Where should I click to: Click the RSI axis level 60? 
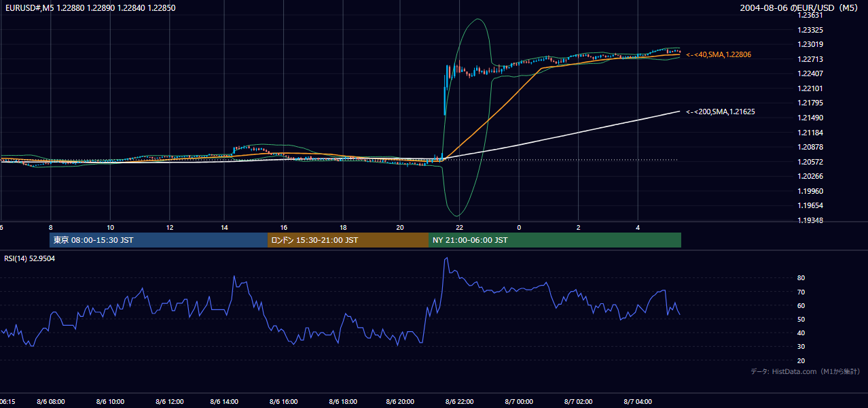801,305
